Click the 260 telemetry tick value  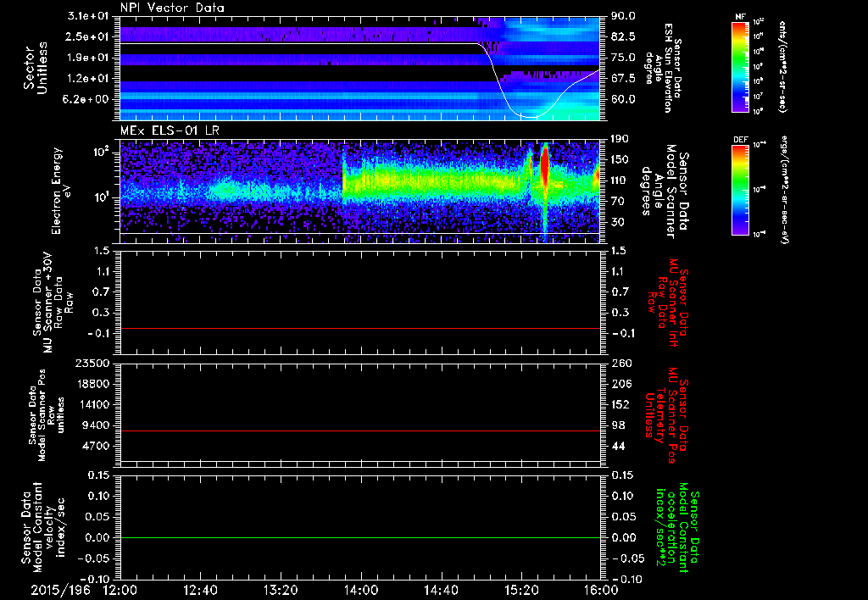click(620, 364)
